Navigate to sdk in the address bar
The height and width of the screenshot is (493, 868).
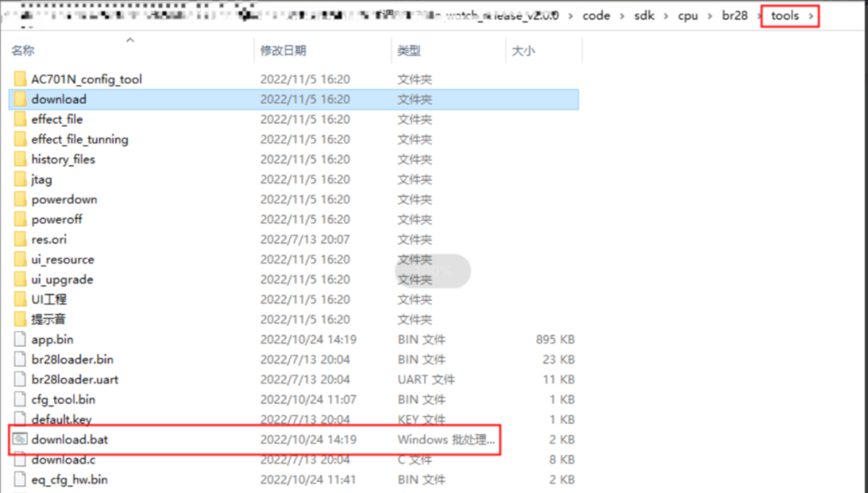coord(645,16)
